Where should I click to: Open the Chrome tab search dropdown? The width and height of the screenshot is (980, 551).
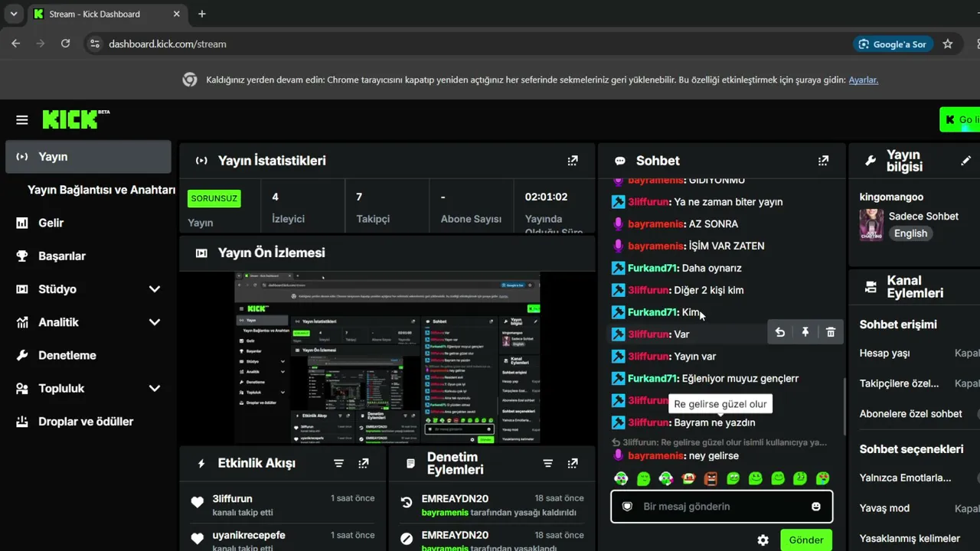click(13, 14)
